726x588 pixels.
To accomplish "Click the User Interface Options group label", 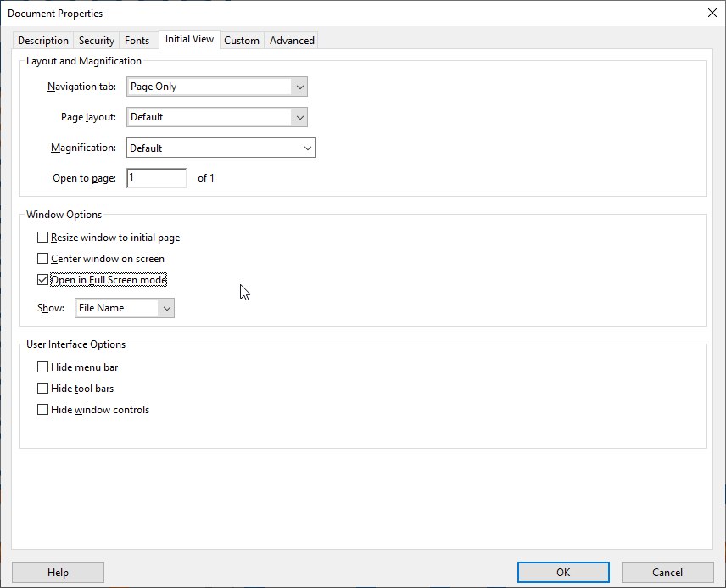I will coord(76,344).
